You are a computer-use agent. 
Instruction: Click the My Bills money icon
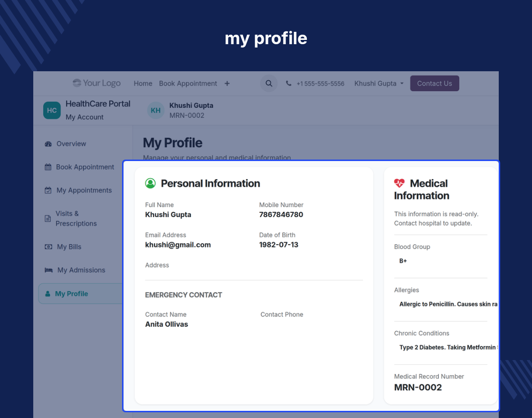(48, 247)
